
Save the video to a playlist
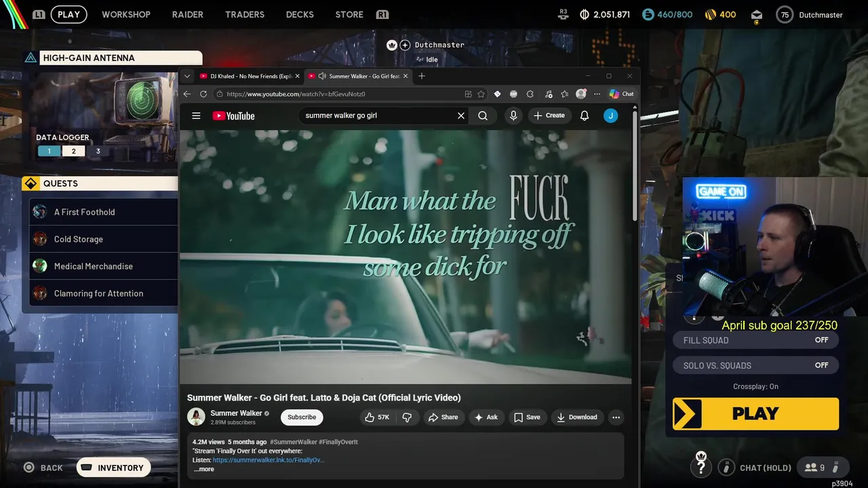pos(527,418)
